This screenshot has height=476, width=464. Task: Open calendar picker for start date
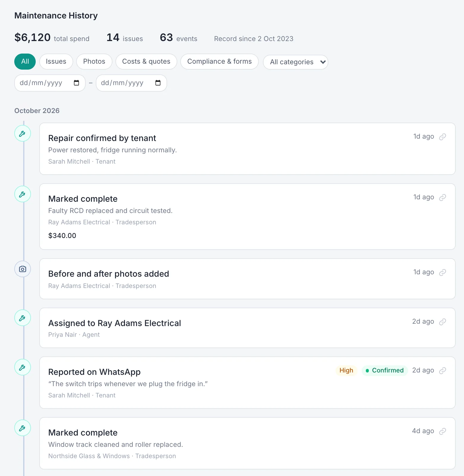76,83
